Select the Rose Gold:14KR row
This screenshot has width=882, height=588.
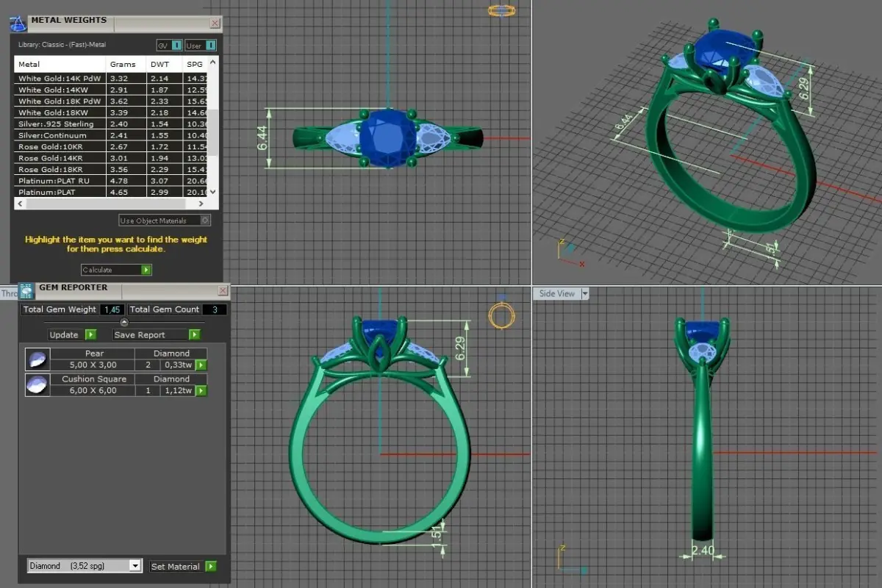pos(112,158)
